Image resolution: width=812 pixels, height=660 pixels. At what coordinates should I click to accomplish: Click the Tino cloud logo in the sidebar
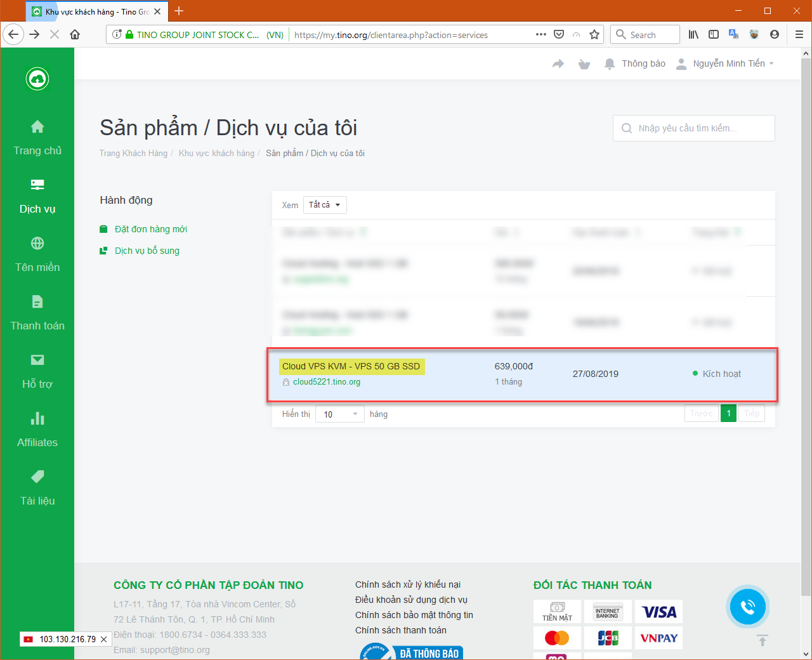(37, 79)
